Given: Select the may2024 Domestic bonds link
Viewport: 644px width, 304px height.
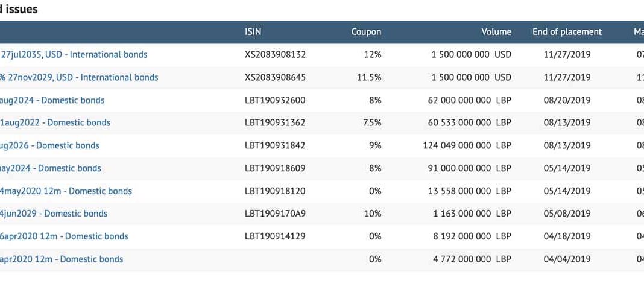Looking at the screenshot, I should tap(51, 168).
